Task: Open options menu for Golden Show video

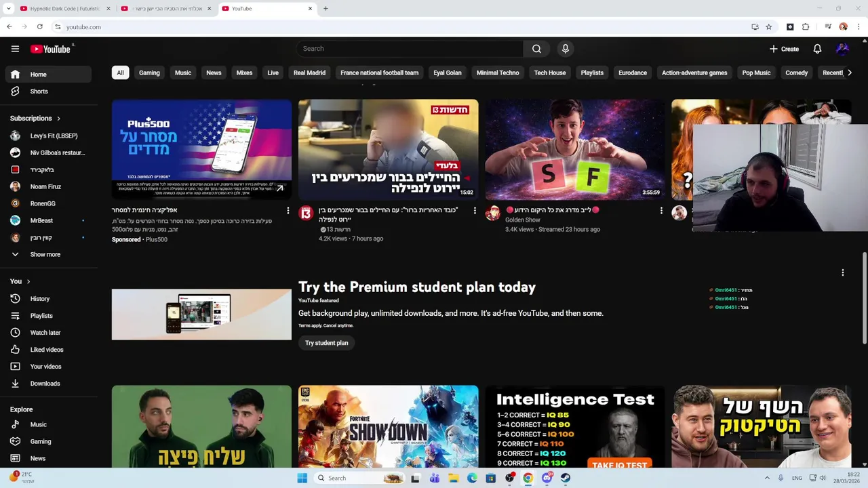Action: (x=661, y=211)
